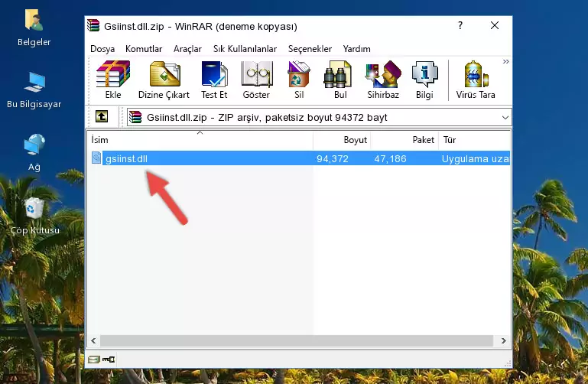Select the Dizine Çıkart extract icon
This screenshot has width=588, height=384.
(164, 80)
